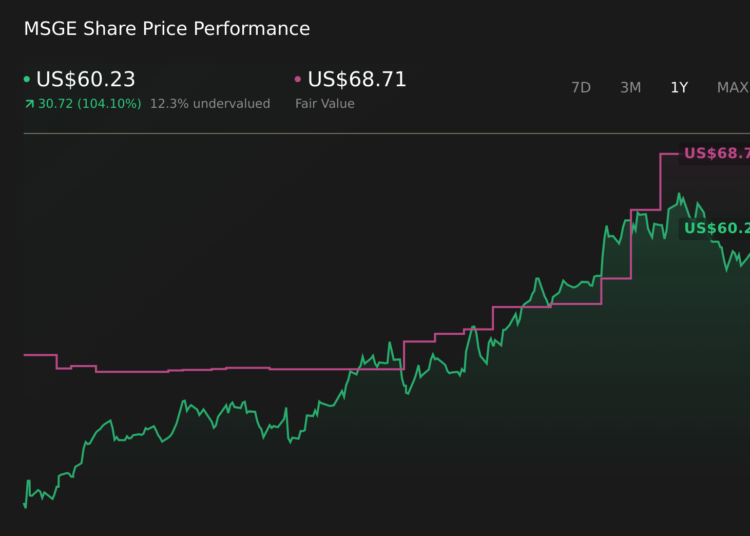The image size is (750, 536).
Task: Click the 'Fair Value' caption
Action: (x=325, y=104)
